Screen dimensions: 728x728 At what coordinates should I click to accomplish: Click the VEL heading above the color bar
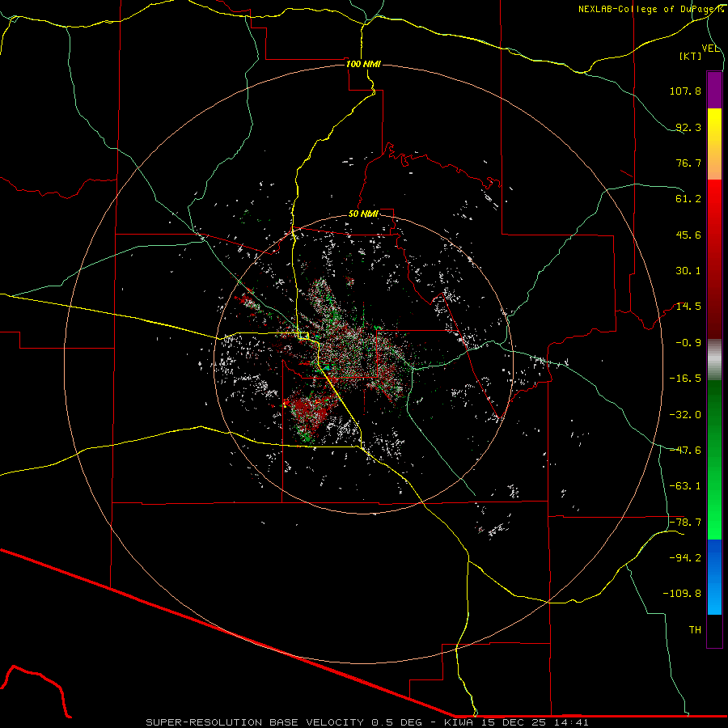click(x=710, y=49)
